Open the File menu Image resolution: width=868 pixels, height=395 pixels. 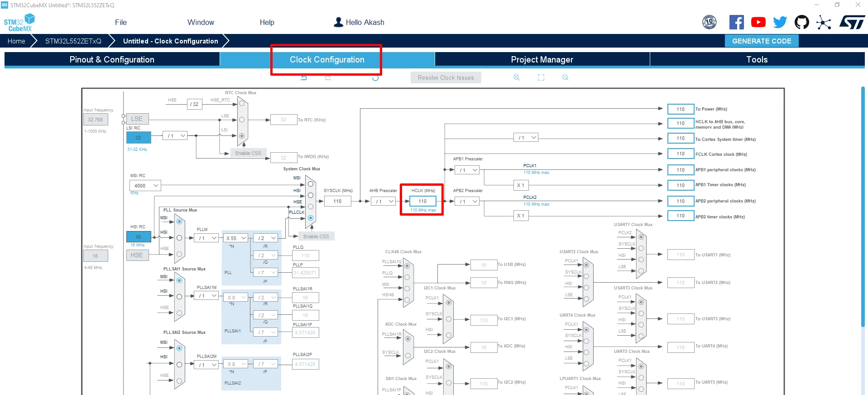coord(121,22)
